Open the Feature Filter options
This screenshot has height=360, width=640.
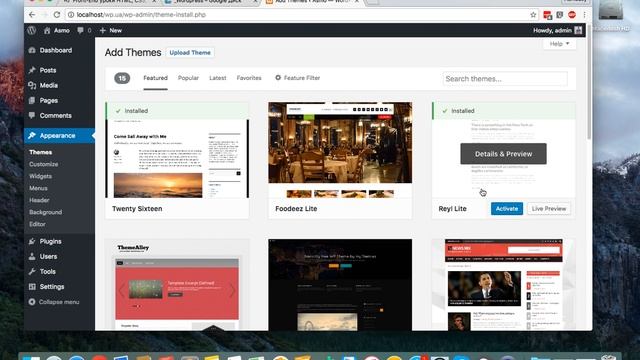click(x=298, y=78)
